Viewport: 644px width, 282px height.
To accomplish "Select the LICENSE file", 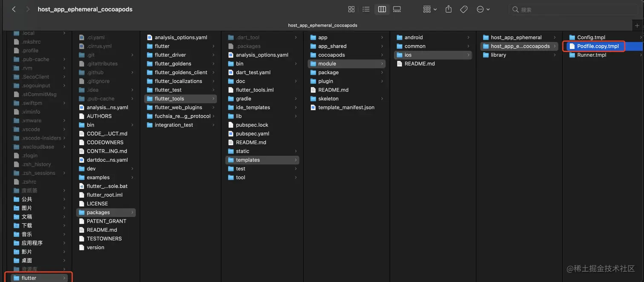I will tap(93, 204).
